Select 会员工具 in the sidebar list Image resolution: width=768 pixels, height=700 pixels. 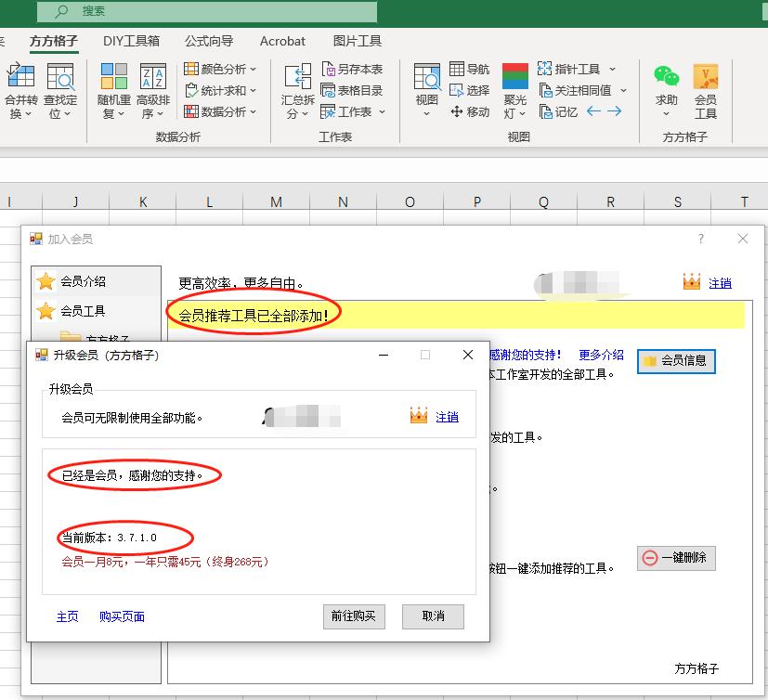pyautogui.click(x=96, y=311)
